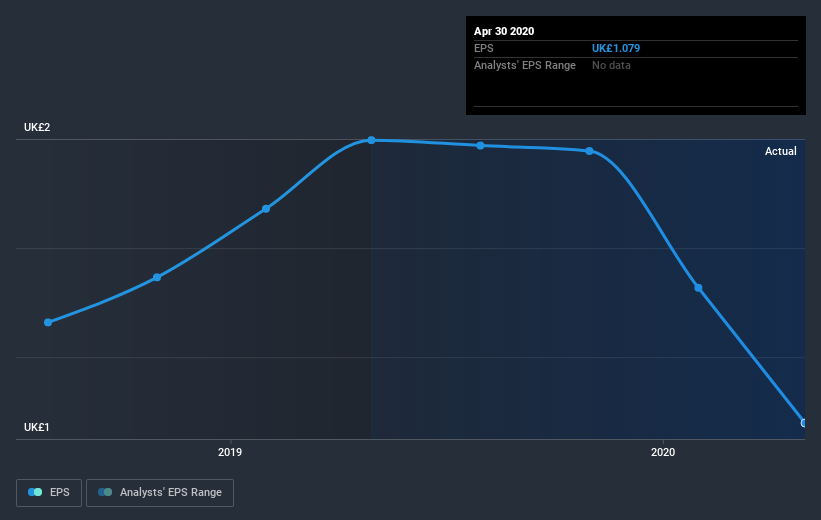The height and width of the screenshot is (520, 821).
Task: Toggle the Analysts' EPS Range legend series
Action: 160,492
